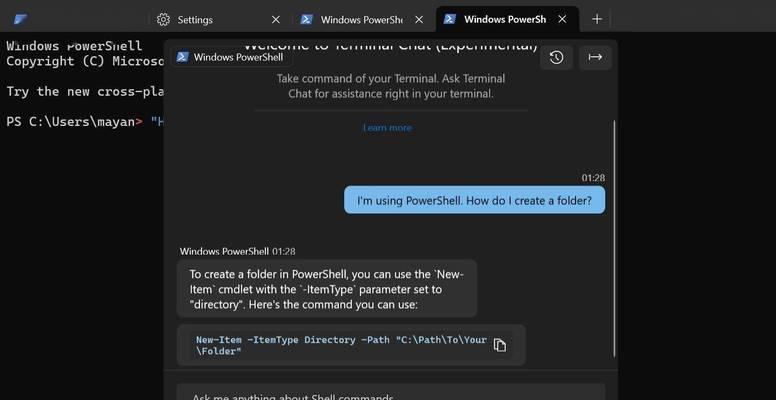The image size is (776, 400).
Task: Select the user question chat bubble
Action: pyautogui.click(x=474, y=200)
